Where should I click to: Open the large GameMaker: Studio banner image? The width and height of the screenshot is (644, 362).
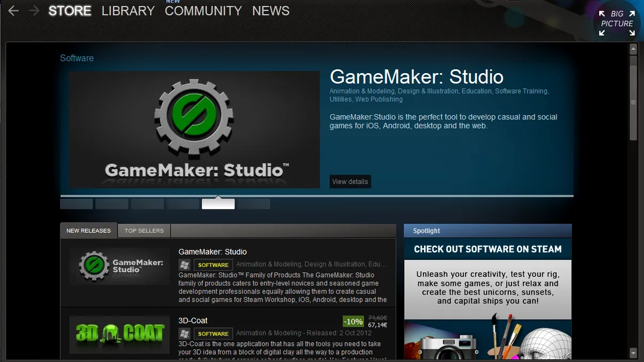[x=194, y=130]
